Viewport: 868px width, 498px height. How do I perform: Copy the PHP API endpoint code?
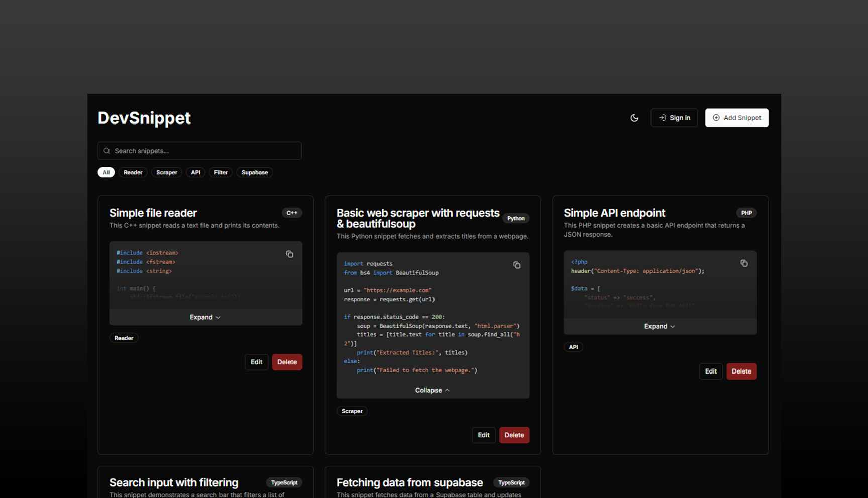(744, 263)
